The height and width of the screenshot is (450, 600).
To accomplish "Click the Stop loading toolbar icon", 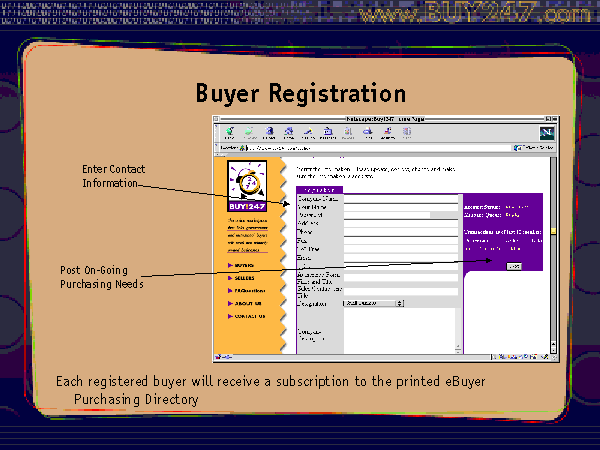I will pos(407,132).
